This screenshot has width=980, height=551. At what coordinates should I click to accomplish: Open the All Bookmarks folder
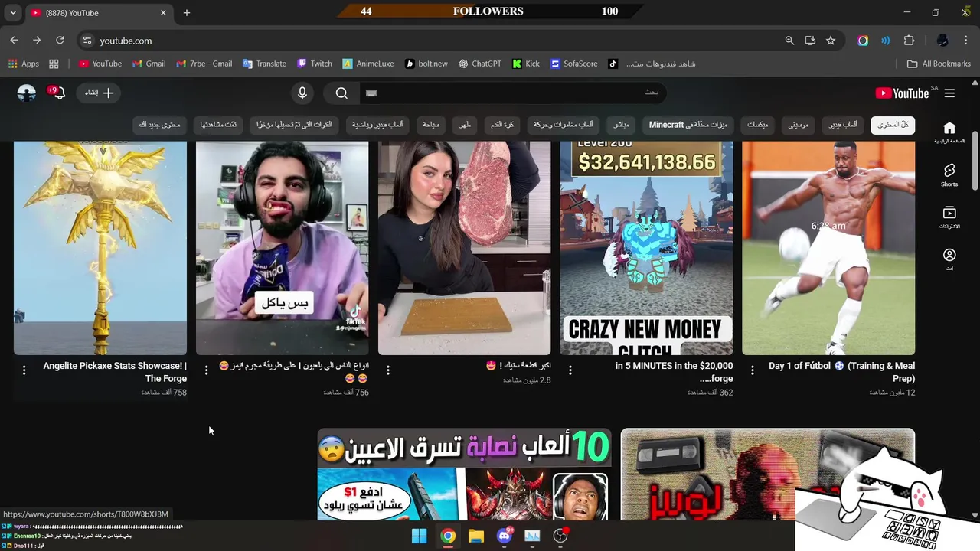(939, 64)
